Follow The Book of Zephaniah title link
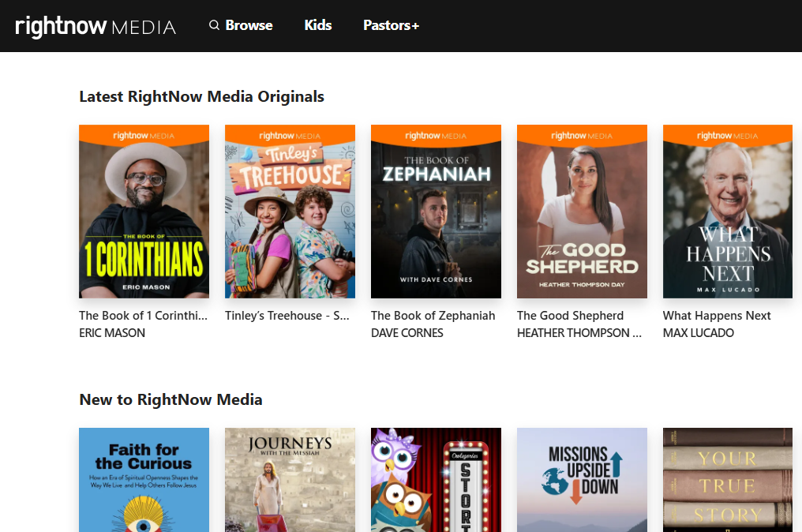 [433, 316]
